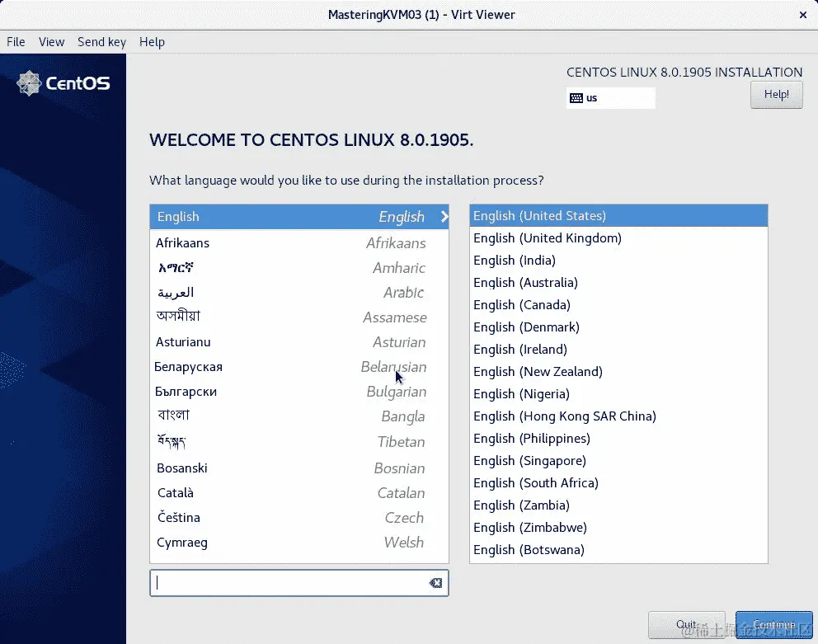Select English (Botswana) locale

point(618,550)
